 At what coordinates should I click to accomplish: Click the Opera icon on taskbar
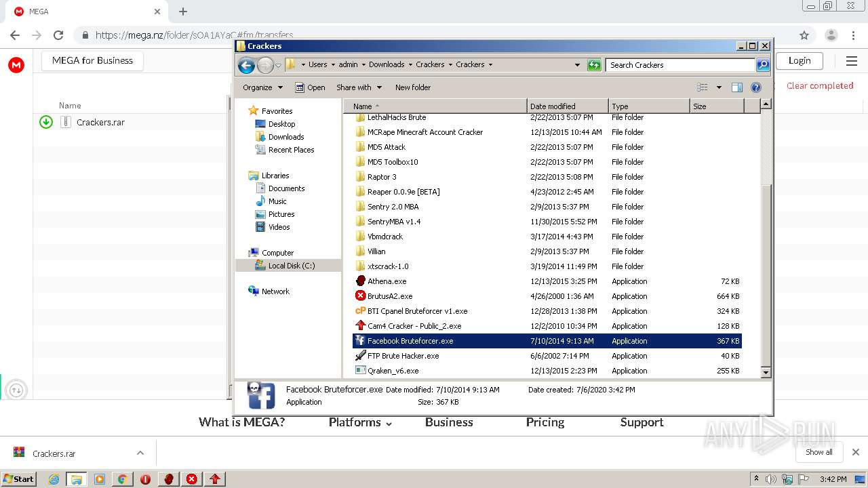tap(146, 479)
